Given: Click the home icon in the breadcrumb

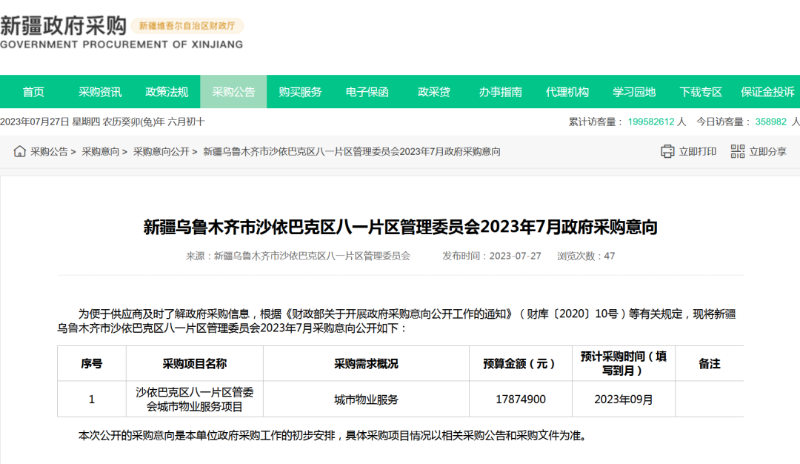Looking at the screenshot, I should pyautogui.click(x=19, y=152).
